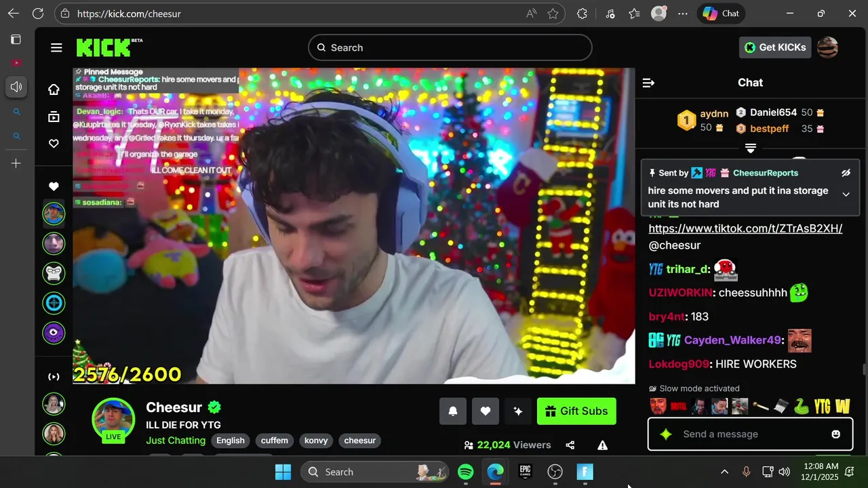Open Edge profile icon
The height and width of the screenshot is (488, 868).
658,14
